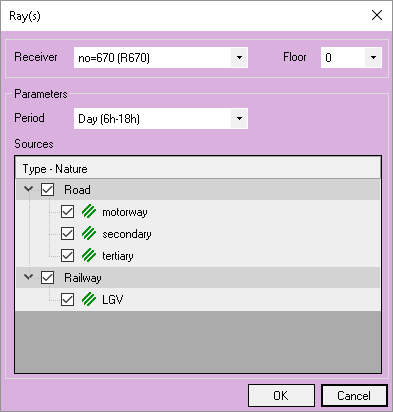The image size is (393, 412).
Task: Open the Receiver dropdown arrow
Action: tap(239, 58)
